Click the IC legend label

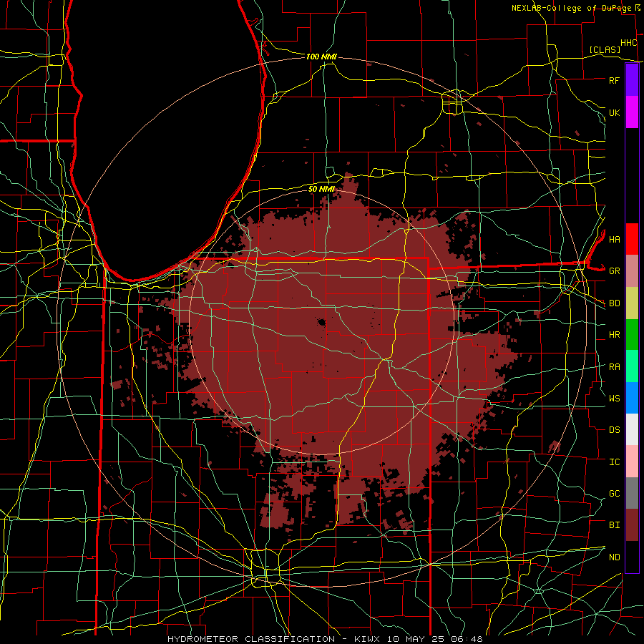614,462
